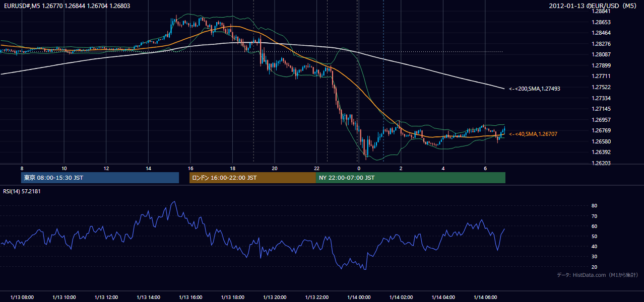
Task: Click the 40 SMA 1.26707 label
Action: click(x=533, y=134)
